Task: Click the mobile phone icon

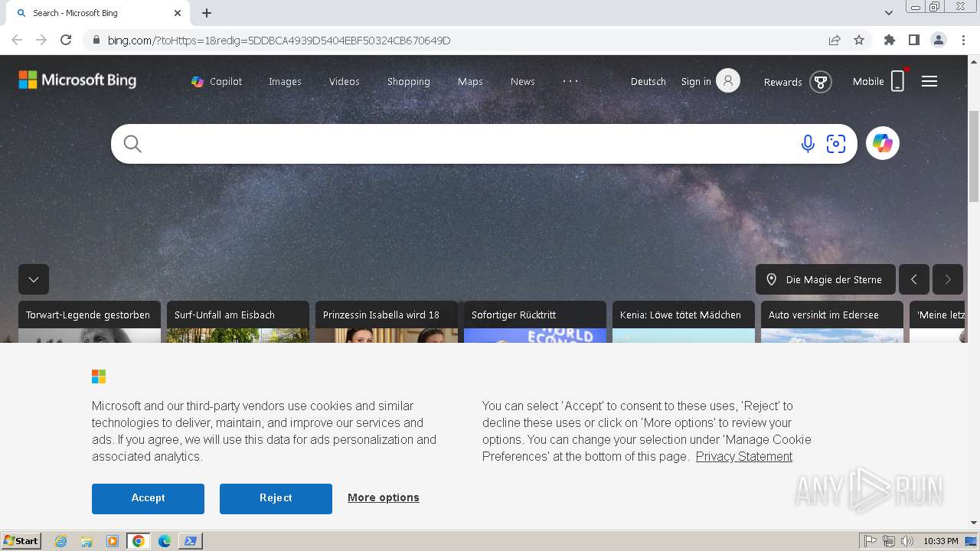Action: 897,81
